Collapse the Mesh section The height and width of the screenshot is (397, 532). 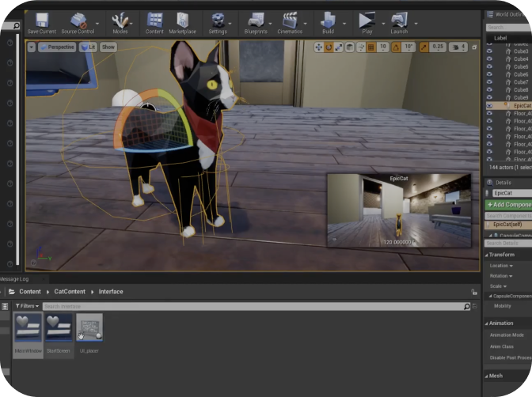click(x=487, y=376)
